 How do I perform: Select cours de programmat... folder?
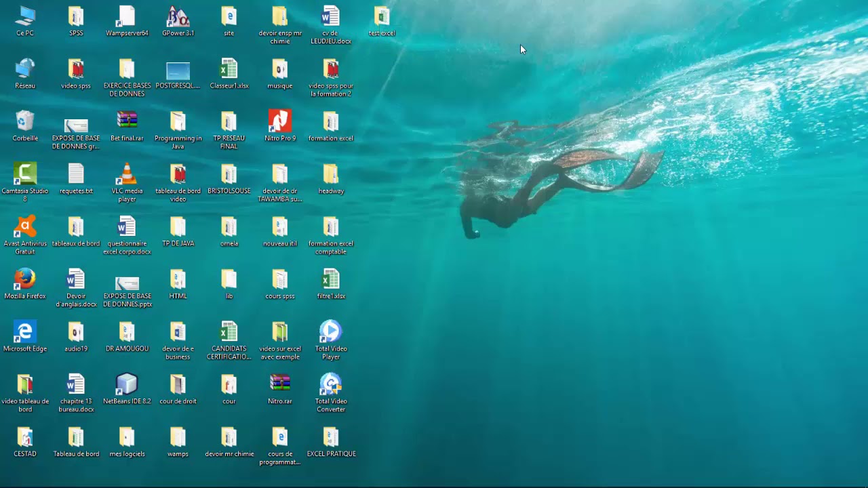coord(280,445)
